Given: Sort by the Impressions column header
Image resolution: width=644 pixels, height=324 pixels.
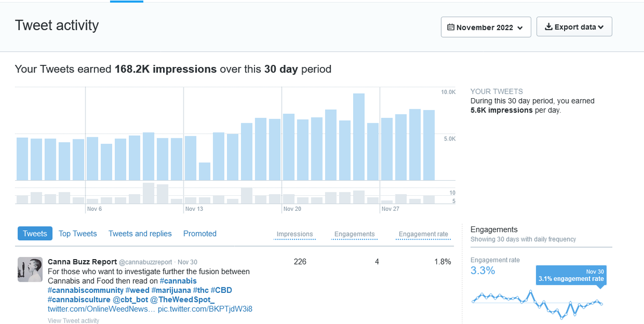Looking at the screenshot, I should 295,234.
